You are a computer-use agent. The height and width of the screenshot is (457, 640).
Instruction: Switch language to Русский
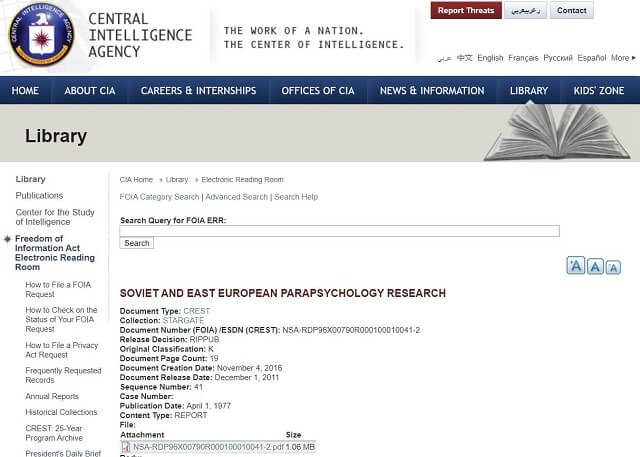click(x=558, y=58)
